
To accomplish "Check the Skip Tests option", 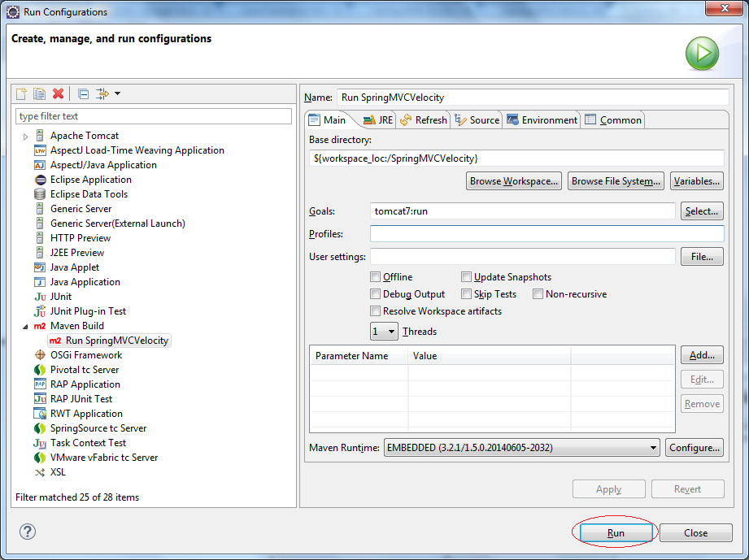I will click(x=466, y=294).
